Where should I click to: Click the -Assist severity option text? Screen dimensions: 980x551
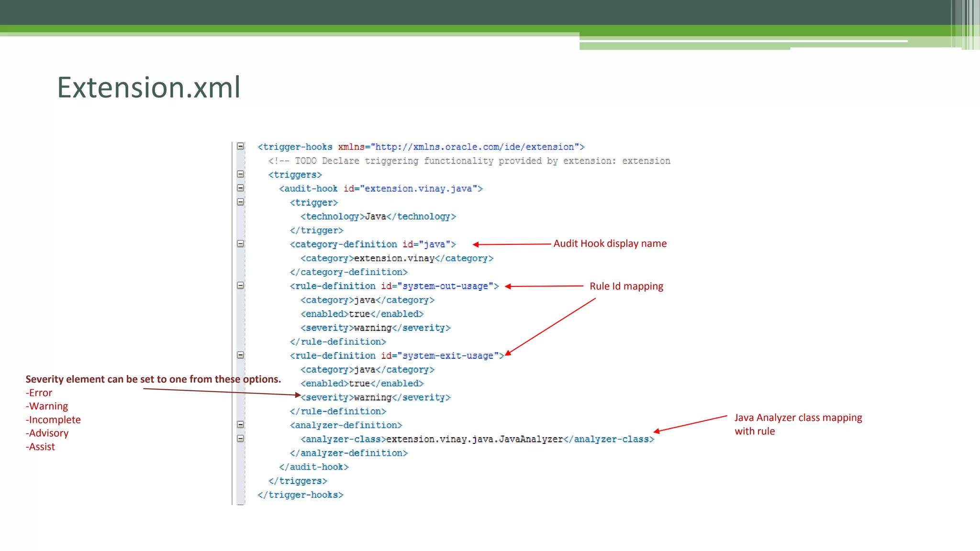(x=41, y=446)
